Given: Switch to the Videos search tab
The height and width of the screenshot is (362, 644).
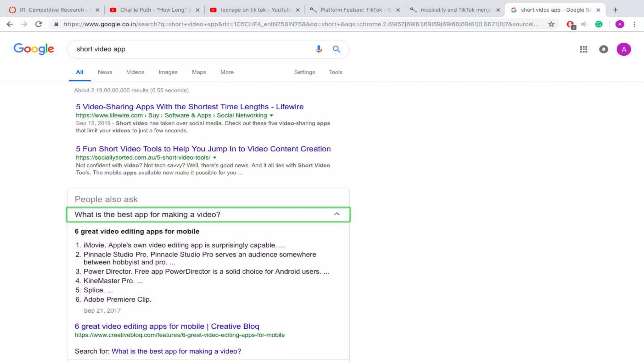Looking at the screenshot, I should pos(135,72).
